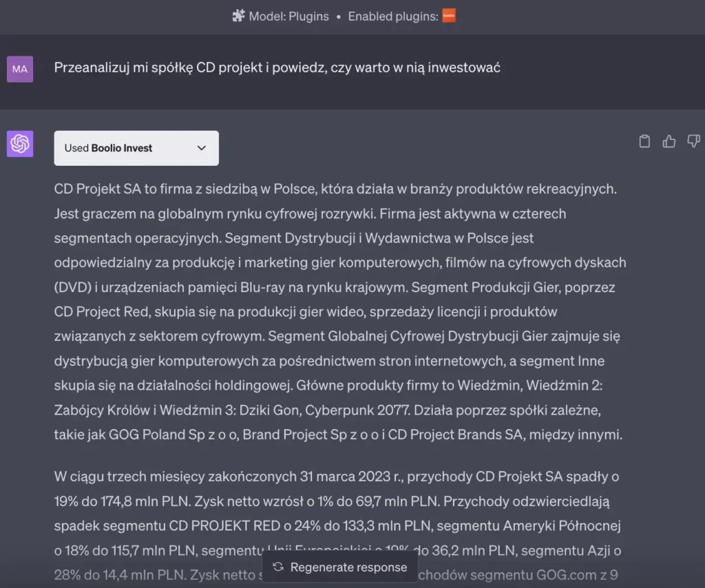Click the Model: Plugins header text

(288, 16)
